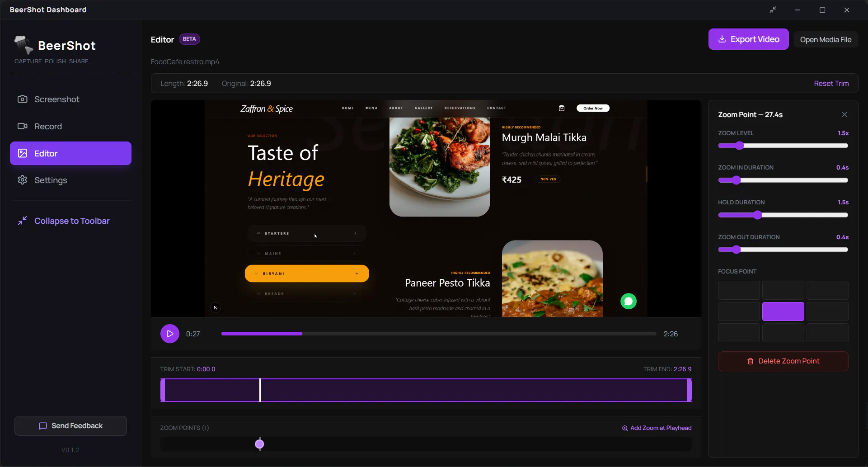Select the Editor sidebar item
The height and width of the screenshot is (467, 868).
click(x=70, y=153)
